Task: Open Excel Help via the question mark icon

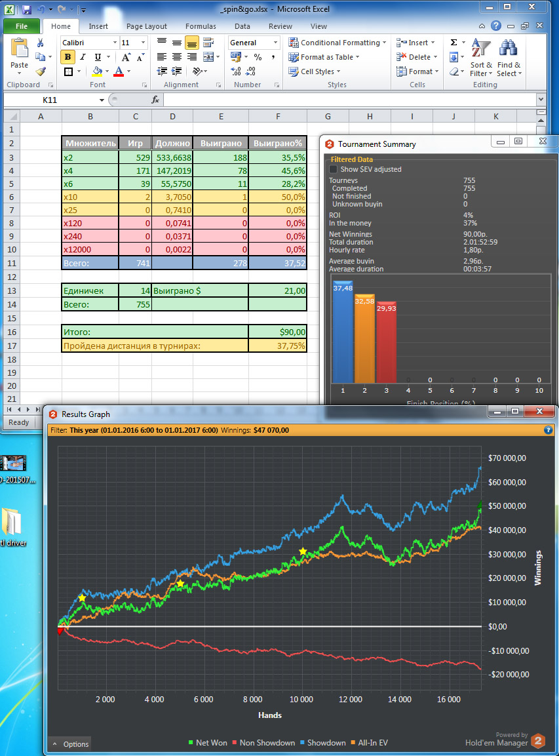Action: 496,26
